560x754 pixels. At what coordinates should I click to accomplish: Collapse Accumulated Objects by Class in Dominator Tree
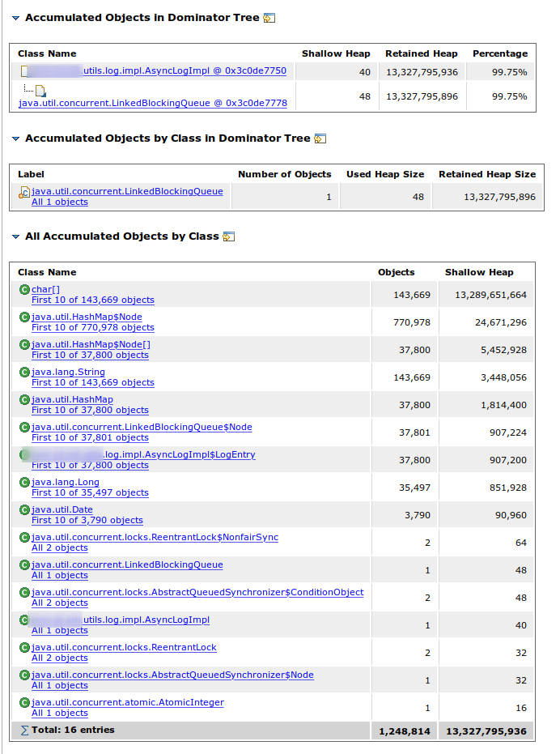[16, 139]
